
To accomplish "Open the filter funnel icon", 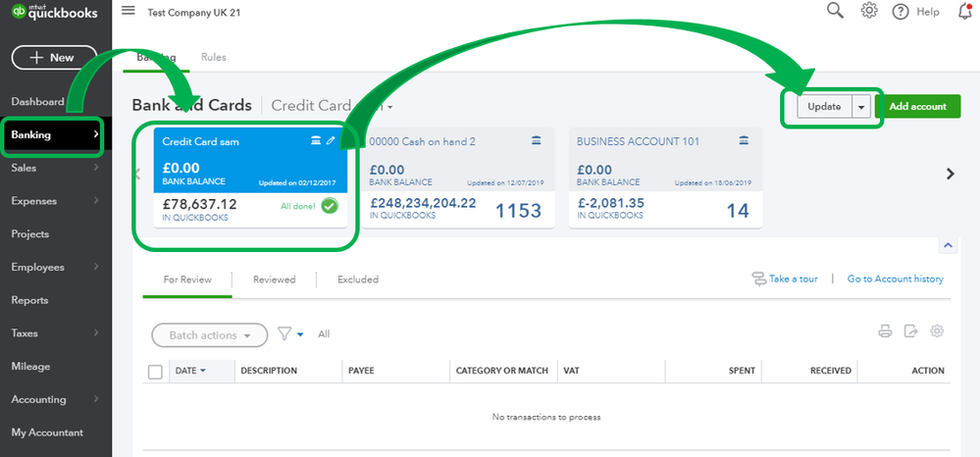I will coord(284,334).
